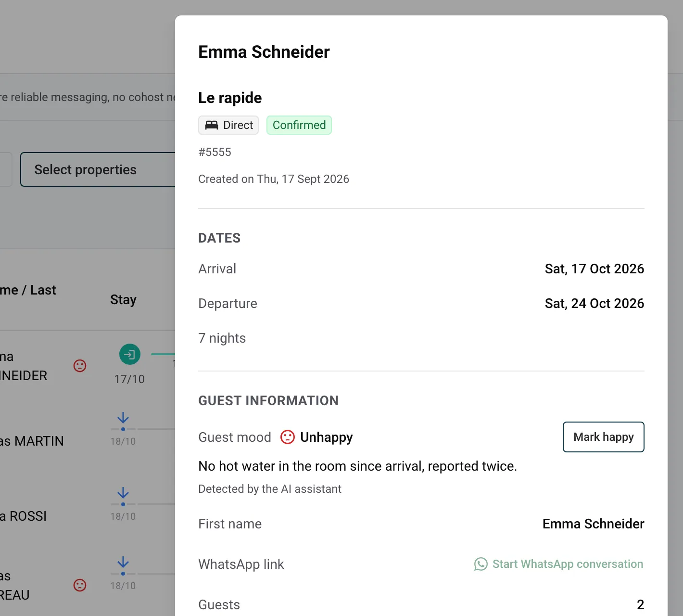Open the Select properties dropdown
The image size is (683, 616).
tap(98, 169)
